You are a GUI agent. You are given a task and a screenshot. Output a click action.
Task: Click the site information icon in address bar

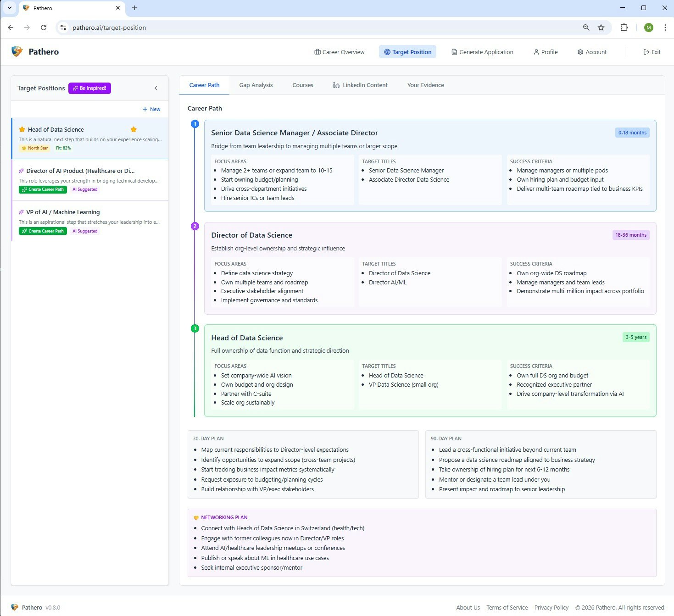point(63,28)
